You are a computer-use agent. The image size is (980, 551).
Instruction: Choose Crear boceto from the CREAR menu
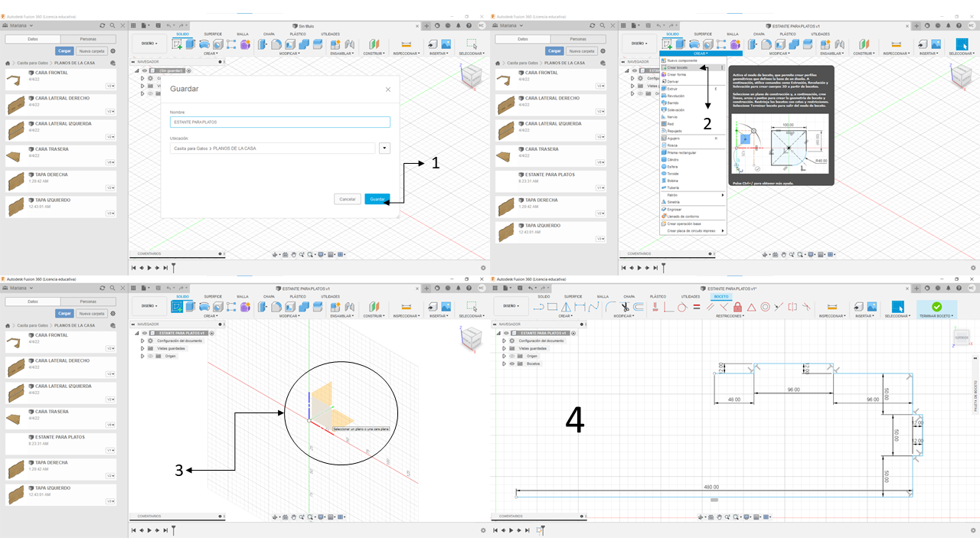692,67
